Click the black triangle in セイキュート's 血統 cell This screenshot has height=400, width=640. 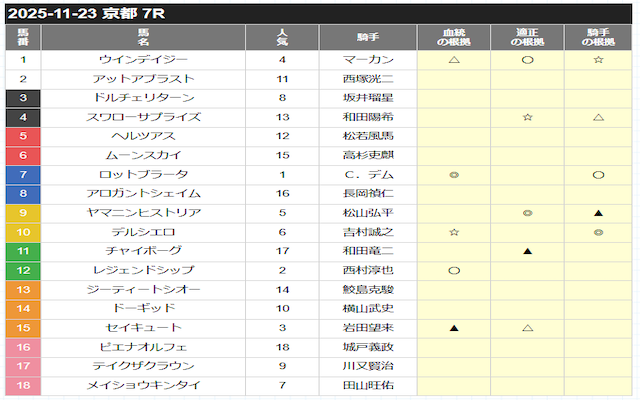454,327
